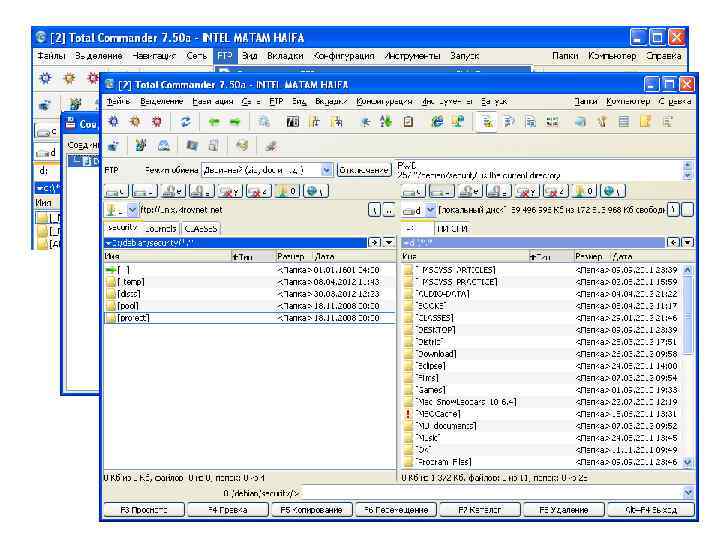Click the Internet Explorer globe toolbar icon

tap(437, 122)
